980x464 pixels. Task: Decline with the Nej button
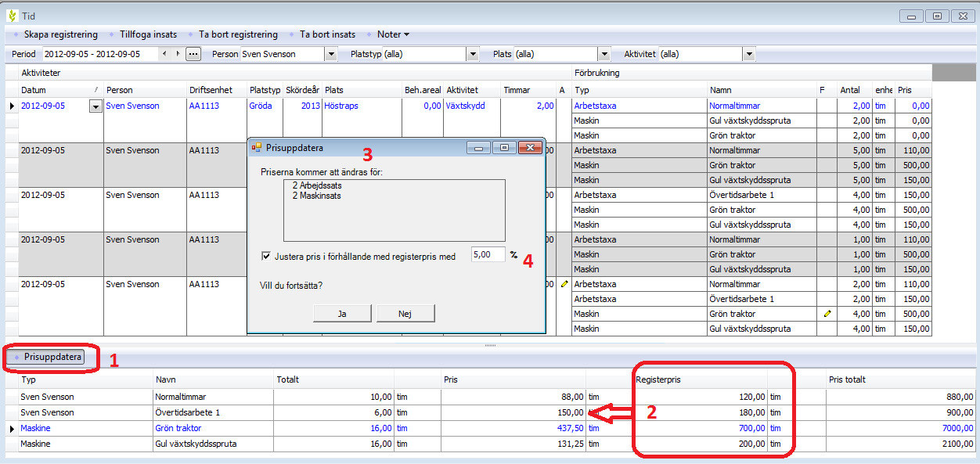pos(405,313)
